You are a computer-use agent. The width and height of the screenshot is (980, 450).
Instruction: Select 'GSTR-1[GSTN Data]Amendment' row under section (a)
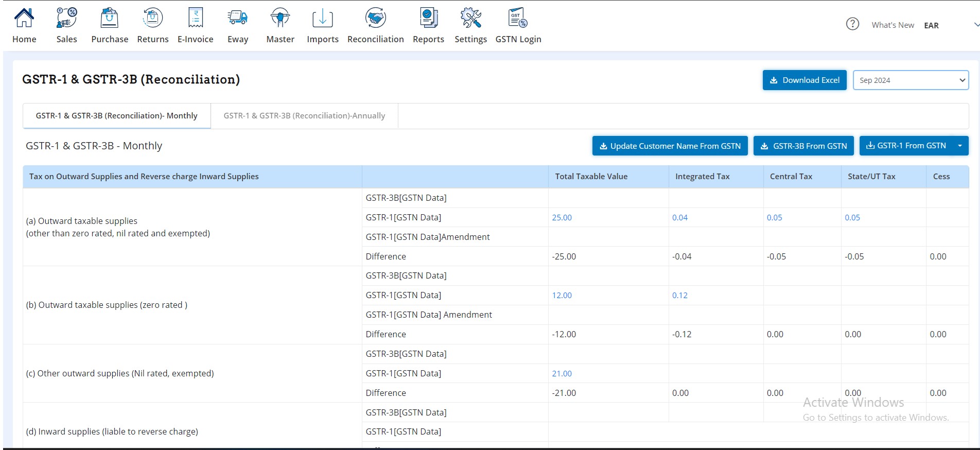tap(427, 237)
